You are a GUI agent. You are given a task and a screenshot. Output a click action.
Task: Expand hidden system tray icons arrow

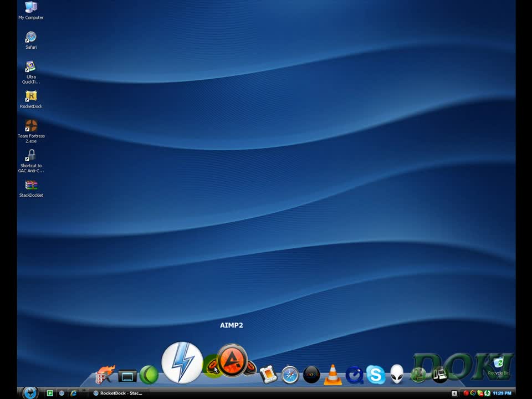point(454,393)
